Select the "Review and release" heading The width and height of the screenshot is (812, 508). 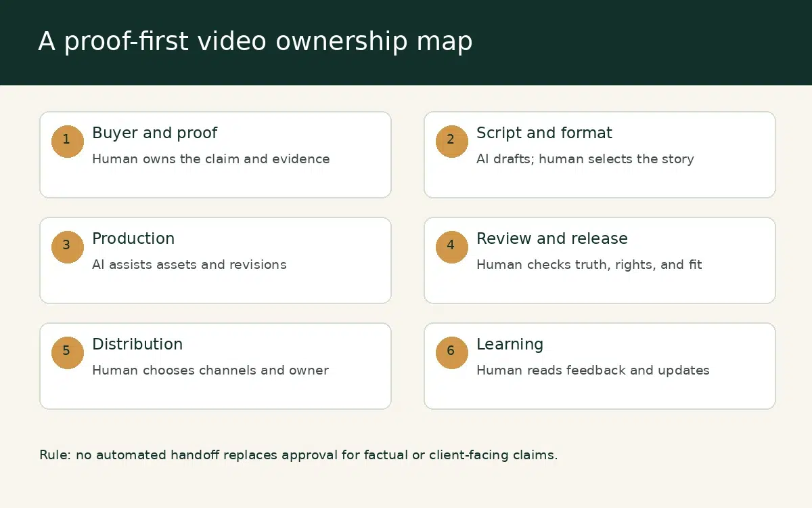[552, 239]
